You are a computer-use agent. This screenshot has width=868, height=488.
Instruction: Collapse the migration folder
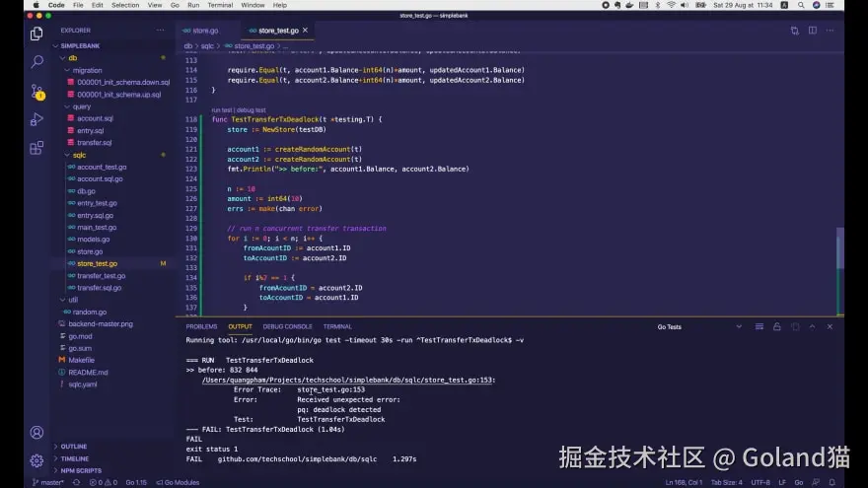point(67,70)
